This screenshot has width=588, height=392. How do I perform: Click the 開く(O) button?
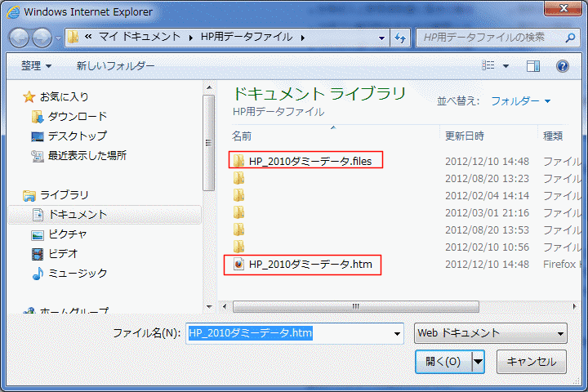coord(443,362)
